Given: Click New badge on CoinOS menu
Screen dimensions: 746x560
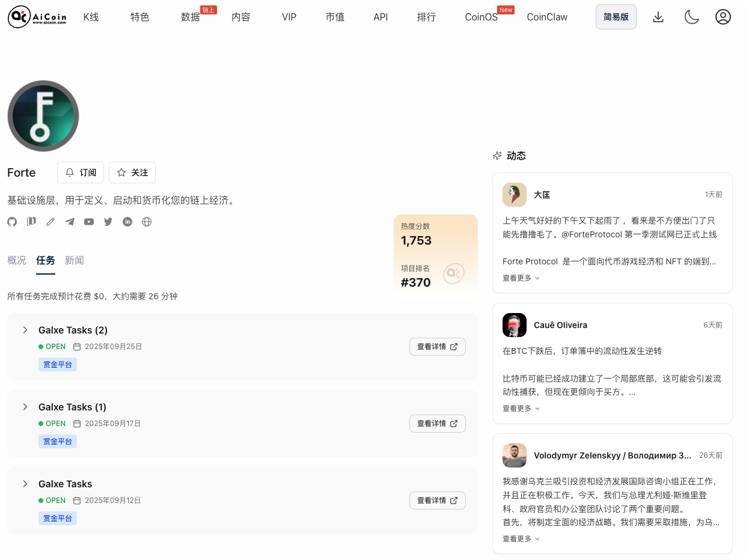Looking at the screenshot, I should tap(506, 10).
